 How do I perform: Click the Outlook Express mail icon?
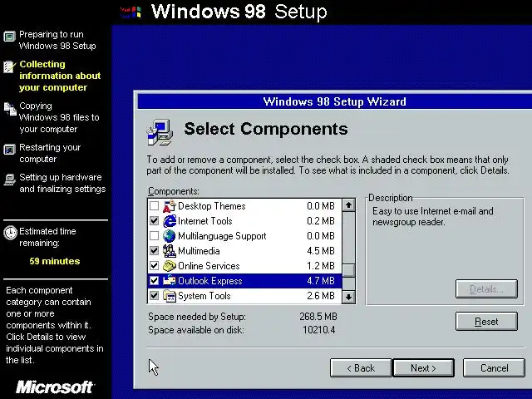pos(170,281)
